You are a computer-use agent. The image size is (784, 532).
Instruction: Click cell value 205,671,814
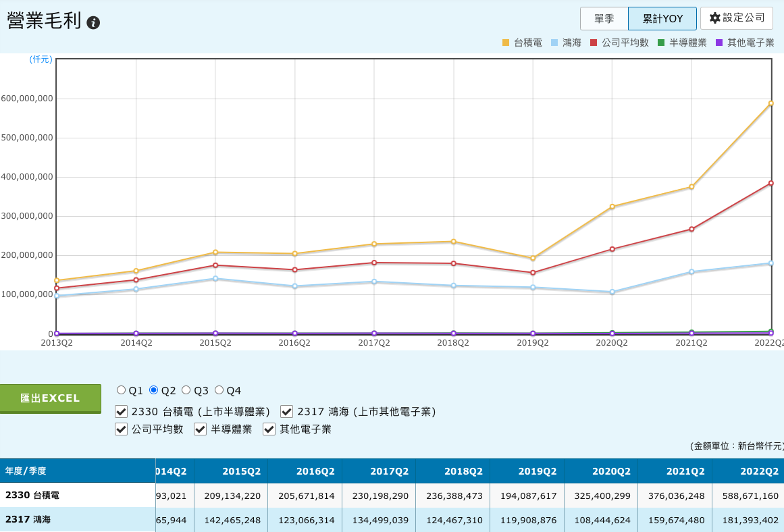pyautogui.click(x=307, y=496)
